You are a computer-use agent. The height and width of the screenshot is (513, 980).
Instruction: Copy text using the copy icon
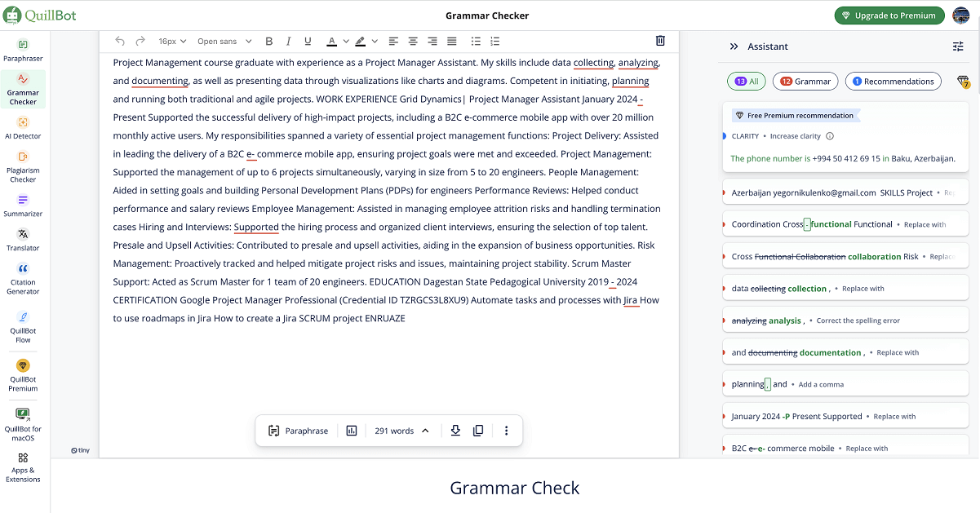coord(478,431)
